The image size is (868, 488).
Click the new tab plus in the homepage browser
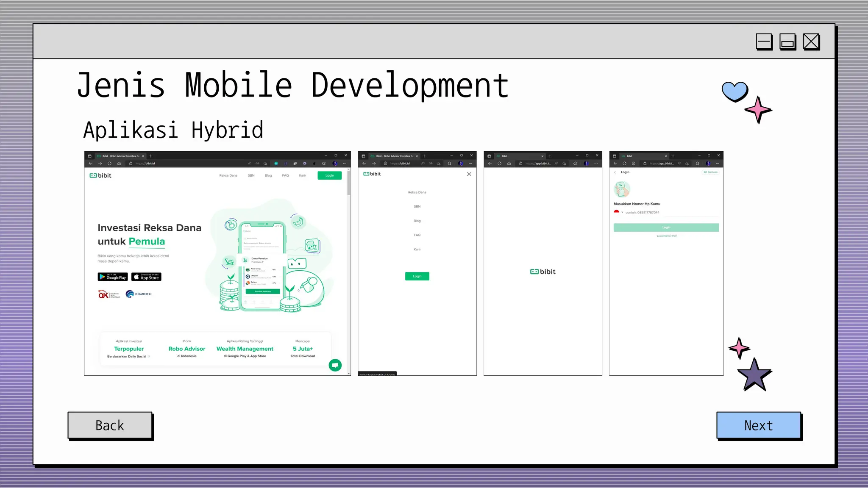click(x=150, y=156)
